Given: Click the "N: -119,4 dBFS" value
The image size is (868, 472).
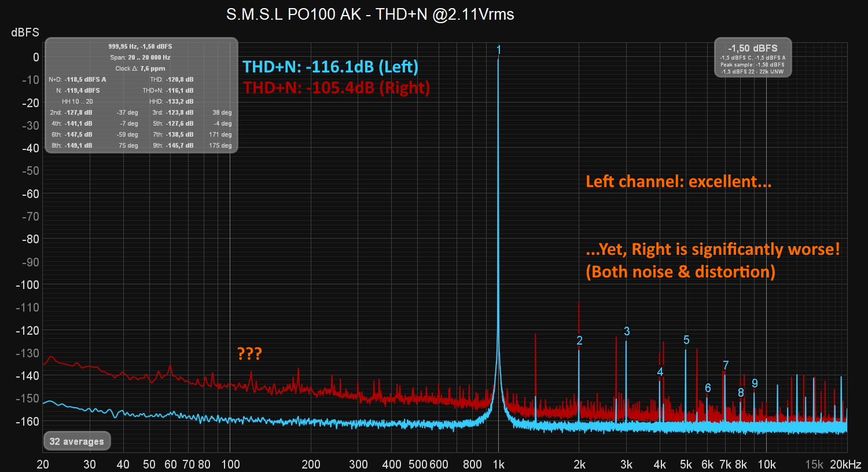Looking at the screenshot, I should point(78,90).
